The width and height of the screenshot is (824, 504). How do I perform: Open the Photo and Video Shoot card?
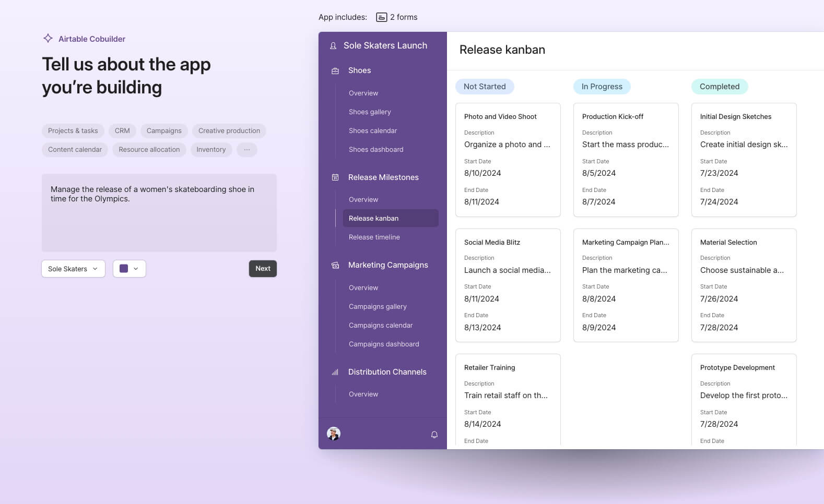tap(508, 160)
